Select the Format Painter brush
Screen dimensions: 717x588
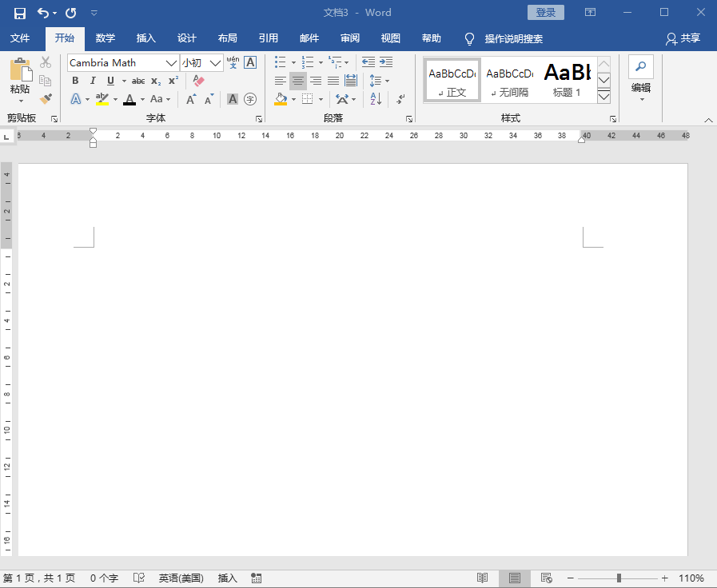[46, 99]
